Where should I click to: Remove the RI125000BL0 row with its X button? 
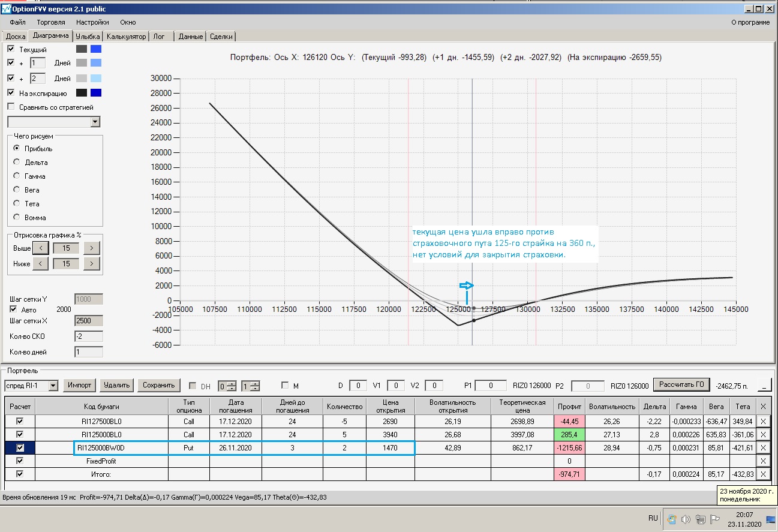(763, 435)
